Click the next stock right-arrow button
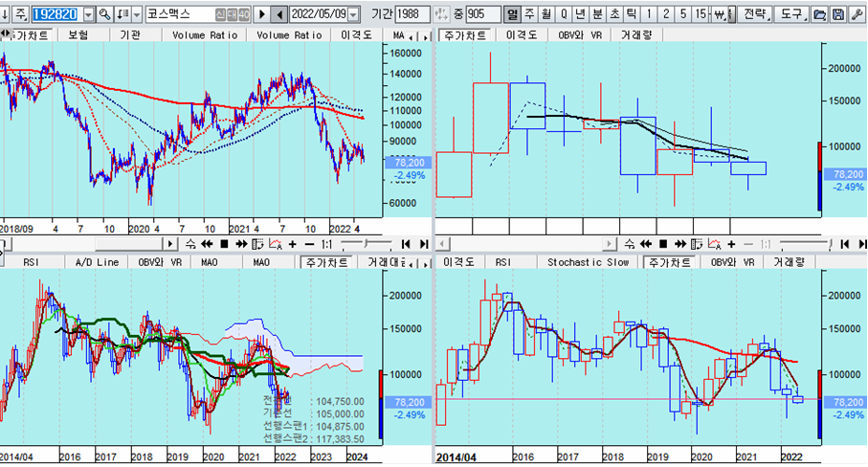The height and width of the screenshot is (467, 868). 262,14
